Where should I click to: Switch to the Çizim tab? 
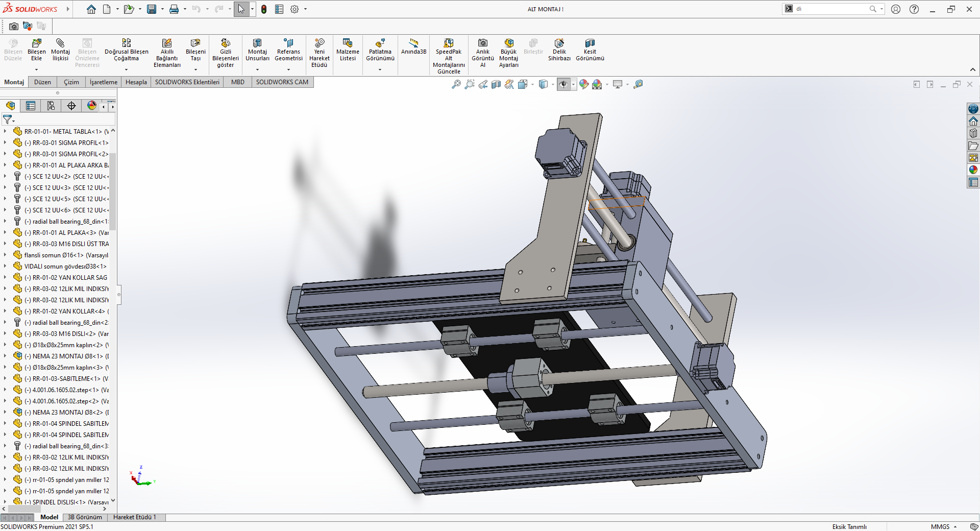[71, 82]
